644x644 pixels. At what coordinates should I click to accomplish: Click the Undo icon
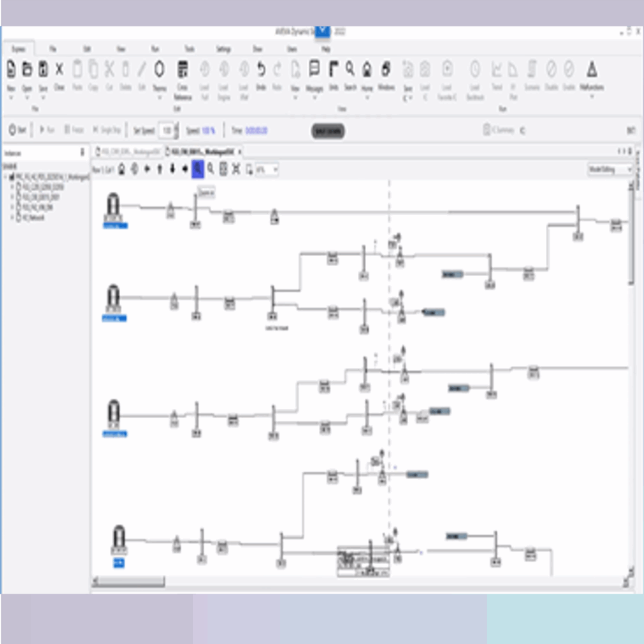(x=261, y=70)
